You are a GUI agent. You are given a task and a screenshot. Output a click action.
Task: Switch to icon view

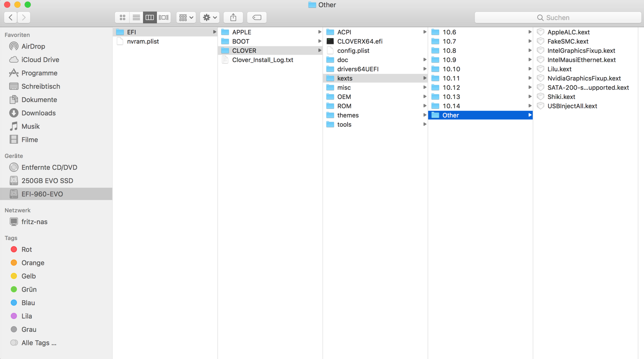click(x=122, y=17)
